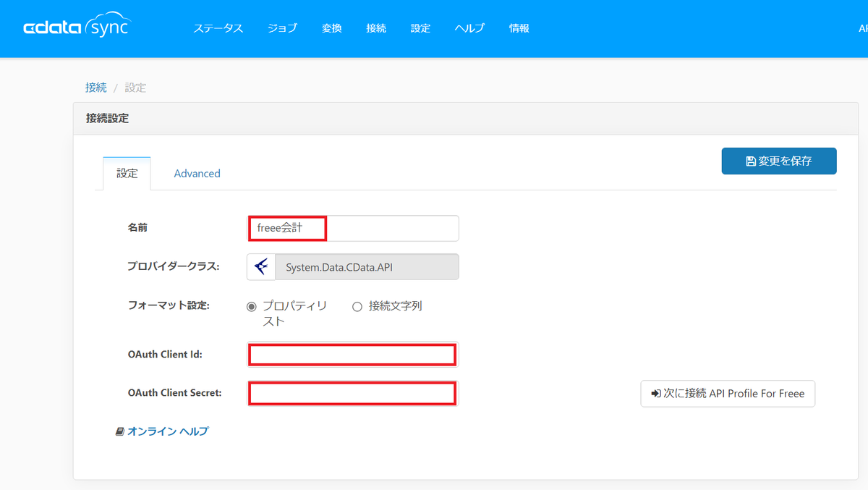Screen dimensions: 868x490
Task: Open the 情報 menu
Action: (519, 28)
